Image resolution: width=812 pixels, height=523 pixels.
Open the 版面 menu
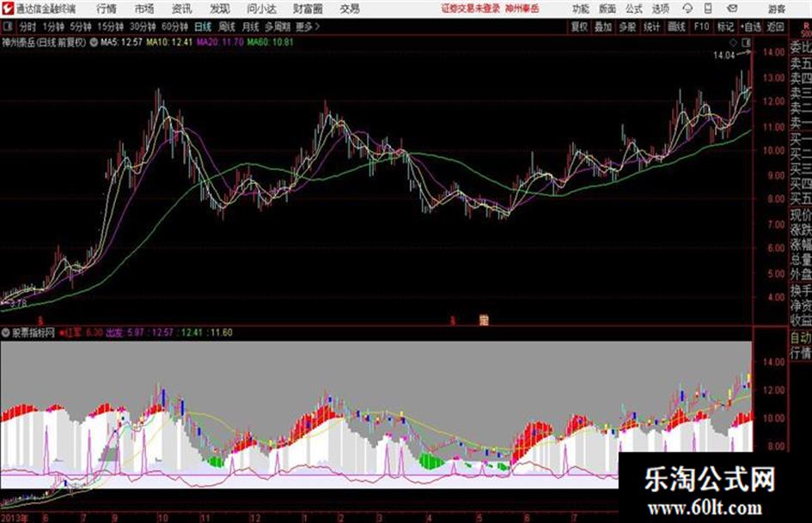[607, 9]
